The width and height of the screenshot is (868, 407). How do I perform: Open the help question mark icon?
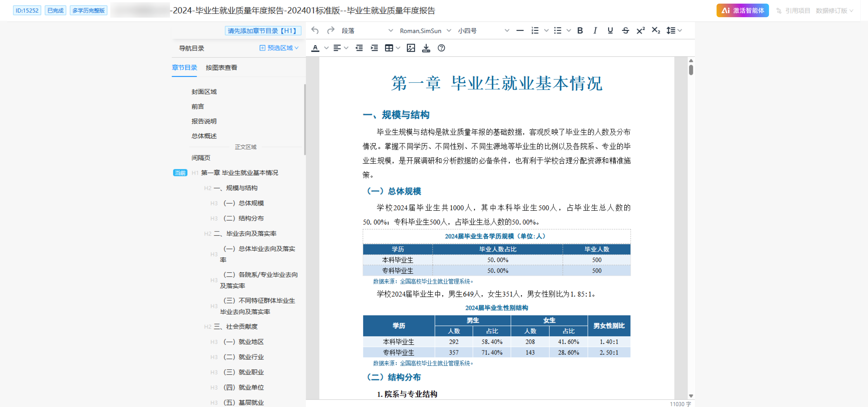441,48
